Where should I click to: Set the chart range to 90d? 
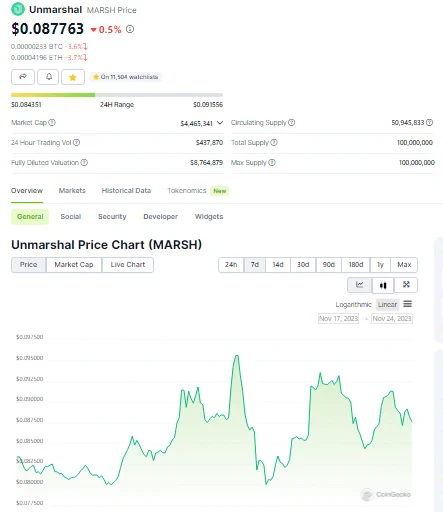coord(329,265)
